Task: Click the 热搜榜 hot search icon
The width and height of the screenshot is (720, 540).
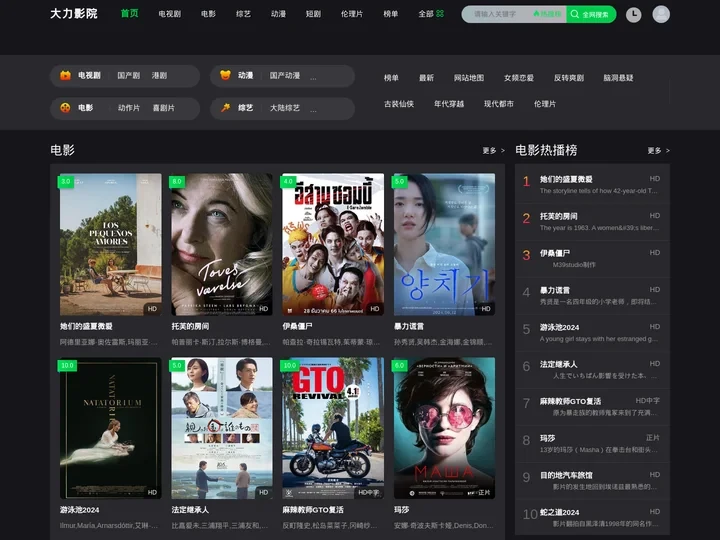Action: (547, 14)
